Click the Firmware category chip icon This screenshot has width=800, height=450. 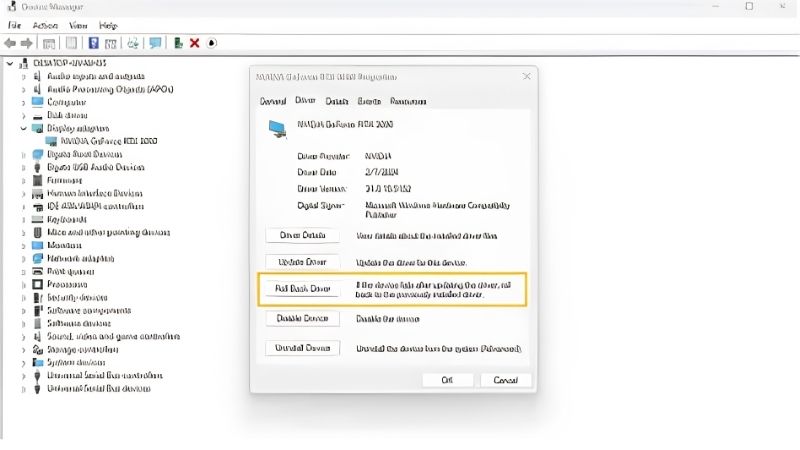[x=37, y=180]
